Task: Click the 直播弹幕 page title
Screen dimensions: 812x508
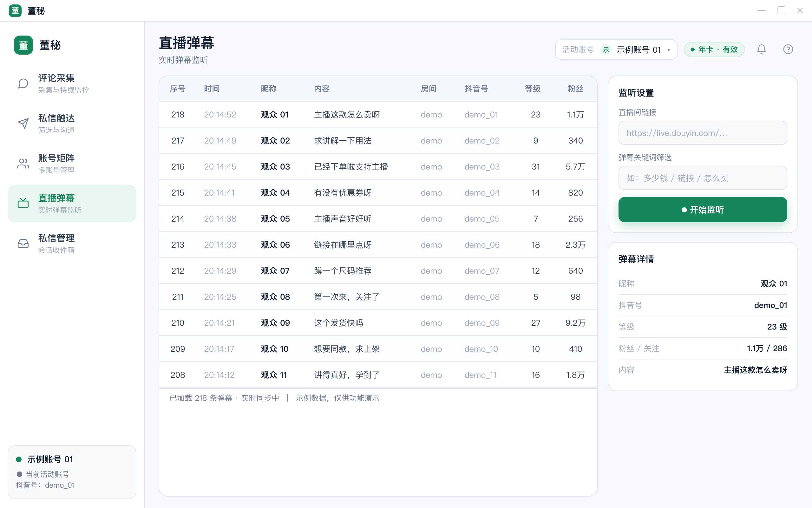Action: tap(186, 43)
